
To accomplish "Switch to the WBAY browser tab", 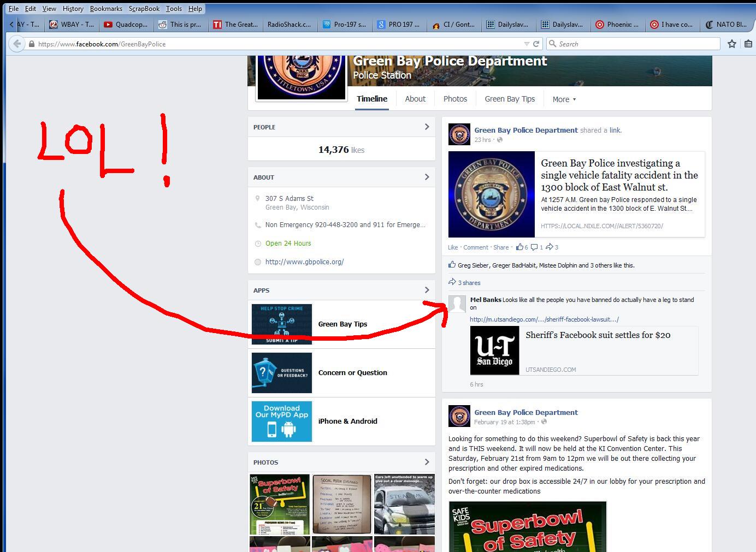I will [72, 25].
